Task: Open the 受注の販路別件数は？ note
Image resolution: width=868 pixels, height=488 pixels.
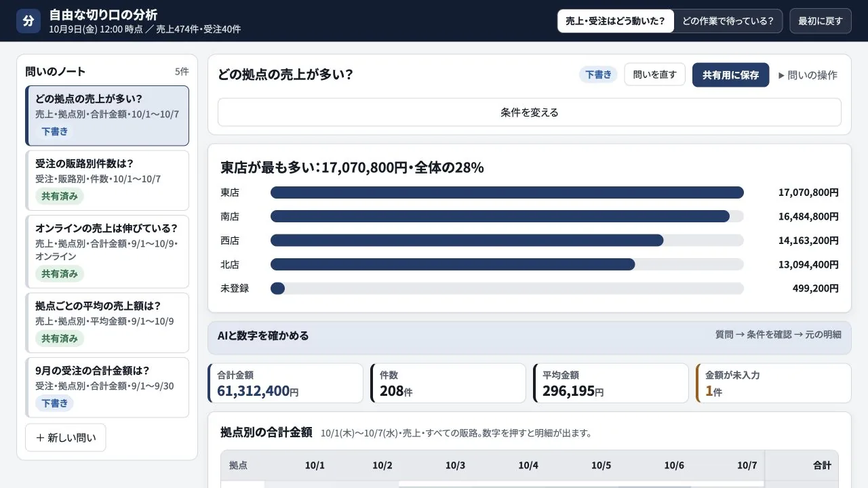Action: (107, 180)
